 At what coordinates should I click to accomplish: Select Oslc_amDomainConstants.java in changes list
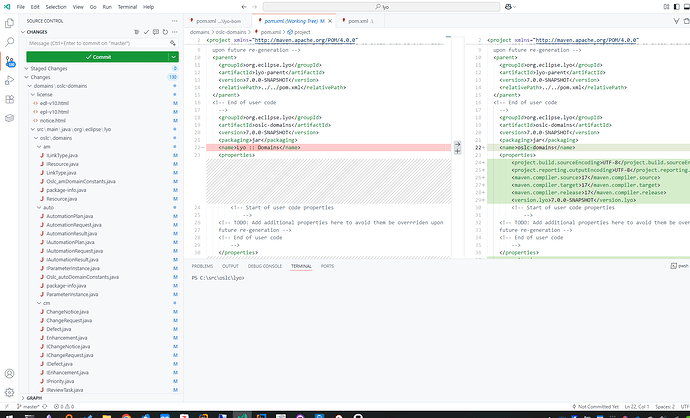point(81,181)
